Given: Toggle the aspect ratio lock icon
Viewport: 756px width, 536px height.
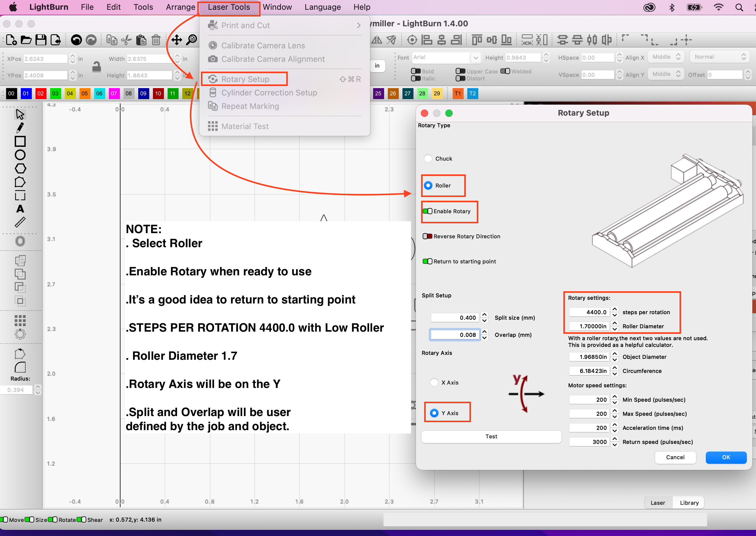Looking at the screenshot, I should pos(96,67).
